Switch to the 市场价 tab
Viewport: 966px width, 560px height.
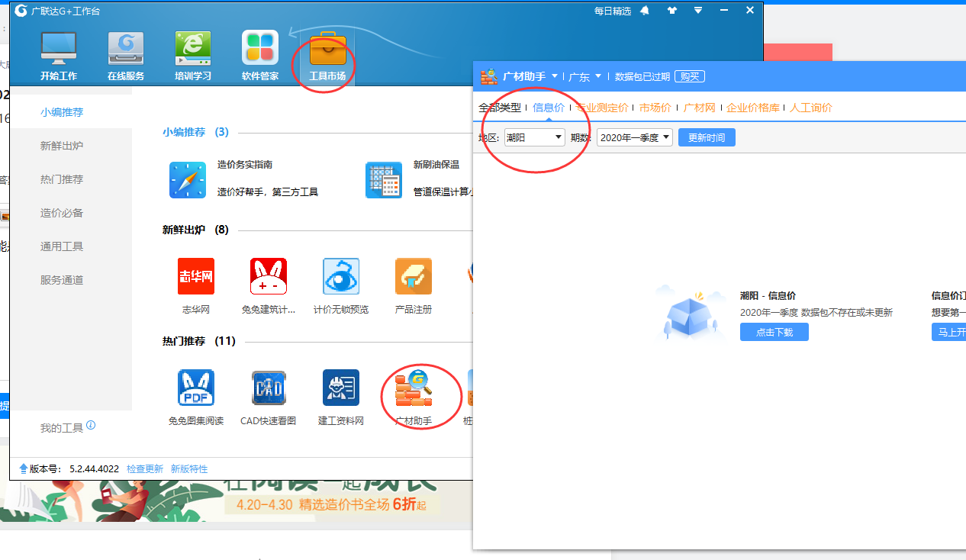click(655, 108)
